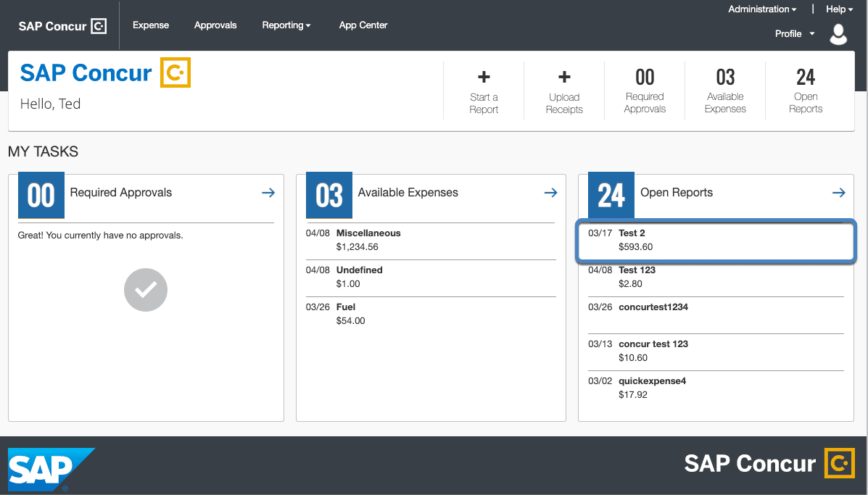Click the Open Reports card title
This screenshot has height=495, width=868.
click(677, 193)
